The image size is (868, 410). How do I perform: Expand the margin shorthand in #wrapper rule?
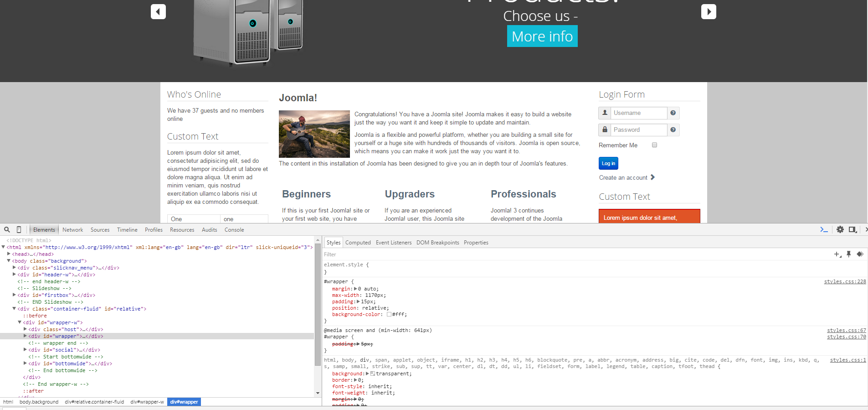click(x=355, y=289)
